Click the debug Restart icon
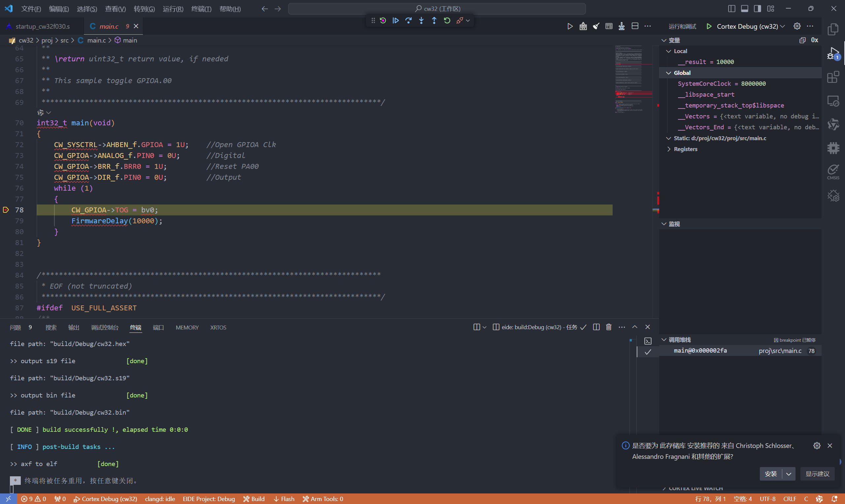Screen dimensions: 845x504 447,21
